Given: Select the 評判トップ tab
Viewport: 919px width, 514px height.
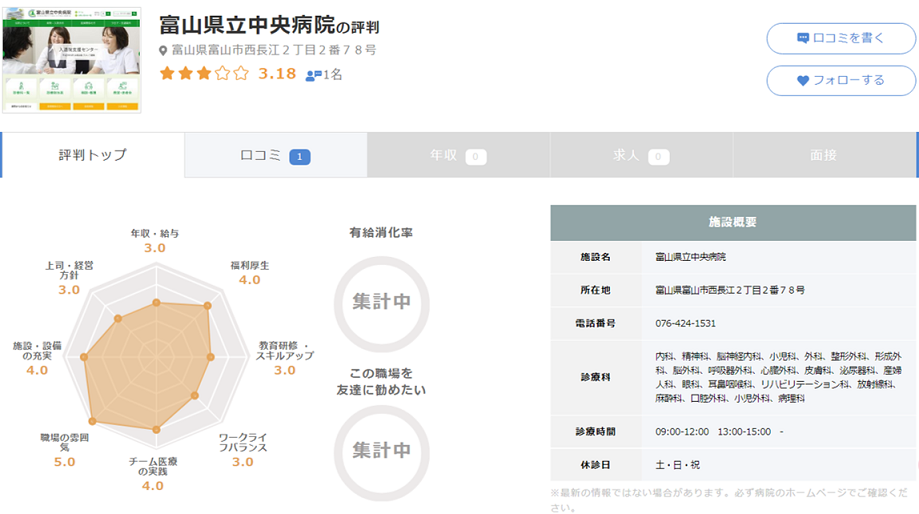Looking at the screenshot, I should pyautogui.click(x=93, y=155).
